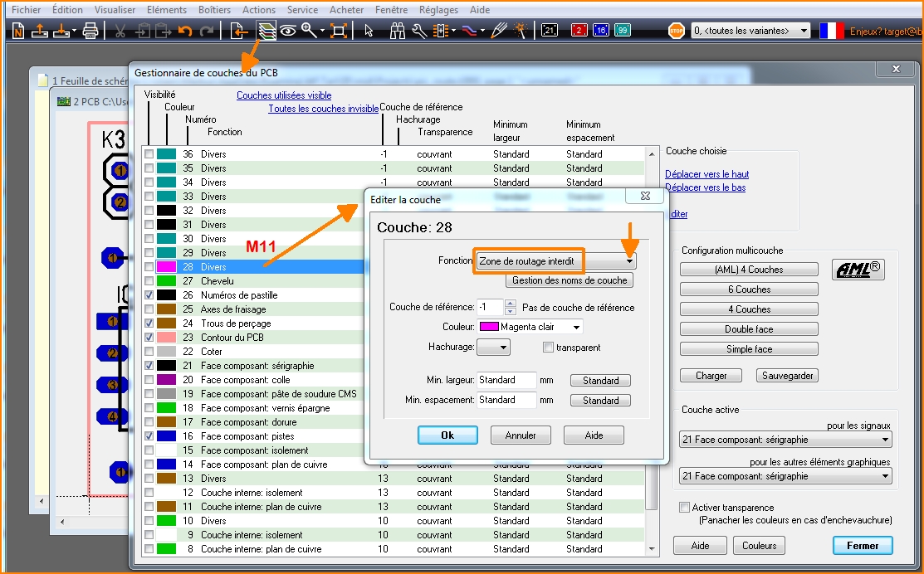Click the French flag language icon
Viewport: 924px width, 574px height.
click(x=831, y=31)
